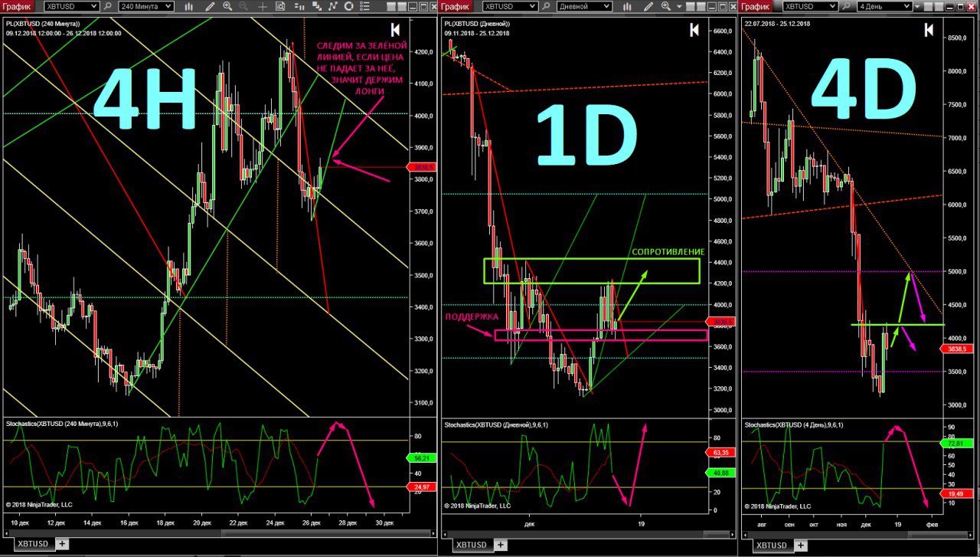
Task: Open XBTUSD instrument dropdown in Дневной window
Action: click(509, 6)
